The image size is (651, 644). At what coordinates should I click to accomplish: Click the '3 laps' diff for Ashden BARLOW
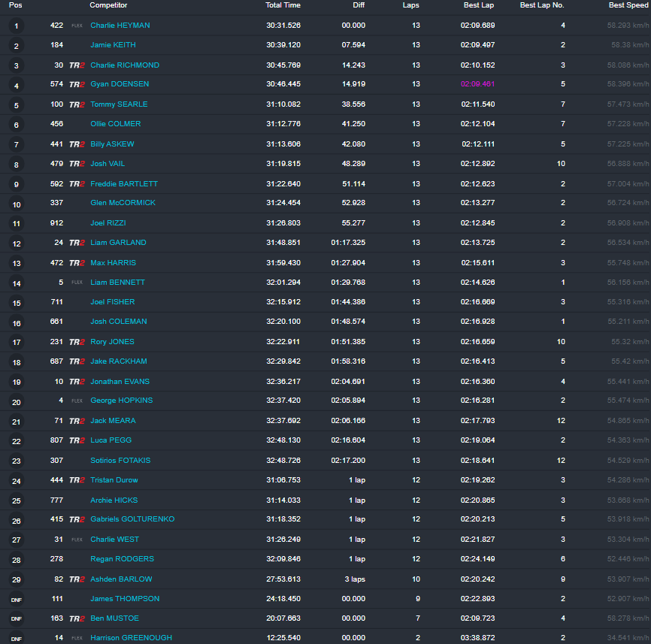pyautogui.click(x=355, y=579)
